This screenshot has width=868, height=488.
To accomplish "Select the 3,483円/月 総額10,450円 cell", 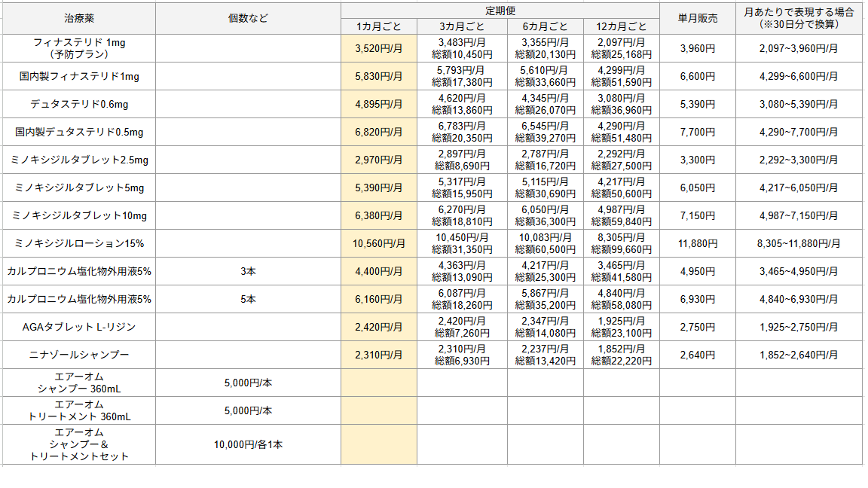I will [462, 49].
